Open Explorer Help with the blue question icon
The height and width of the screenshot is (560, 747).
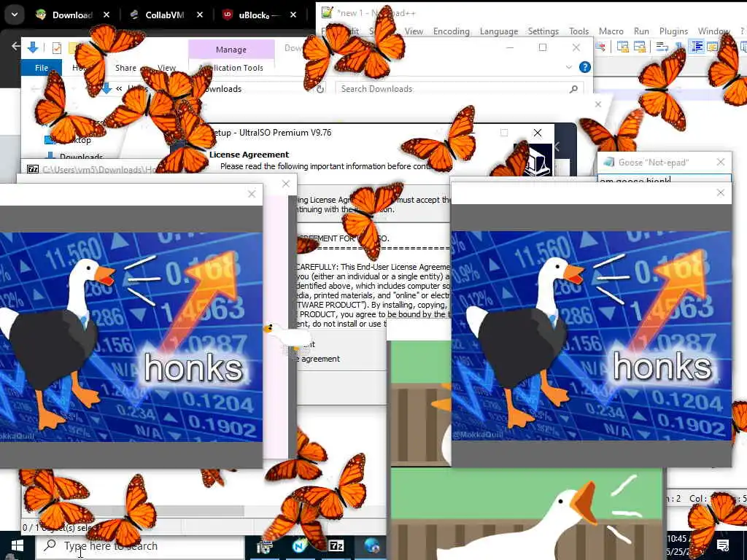(585, 67)
